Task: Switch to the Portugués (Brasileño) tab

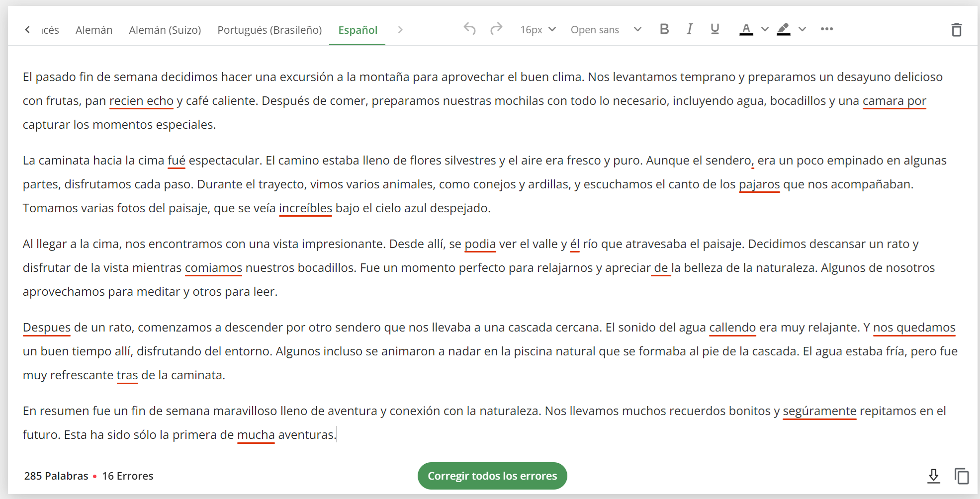Action: (269, 30)
